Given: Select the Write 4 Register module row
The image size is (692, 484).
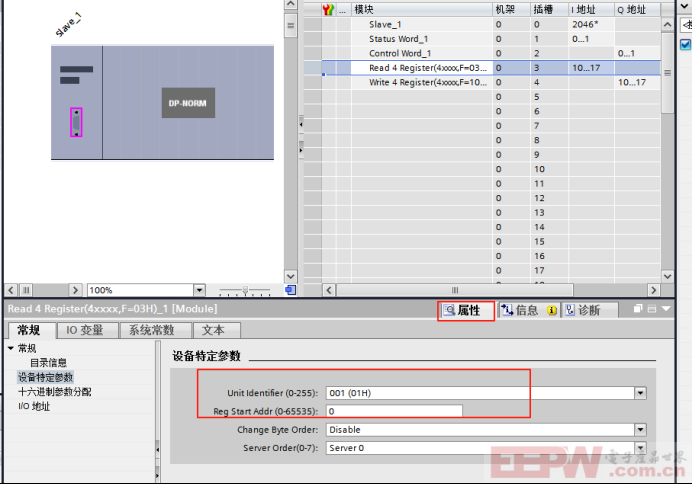Looking at the screenshot, I should point(491,83).
